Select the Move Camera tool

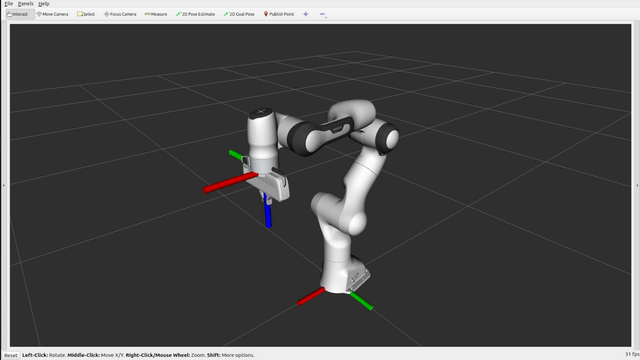[x=52, y=14]
